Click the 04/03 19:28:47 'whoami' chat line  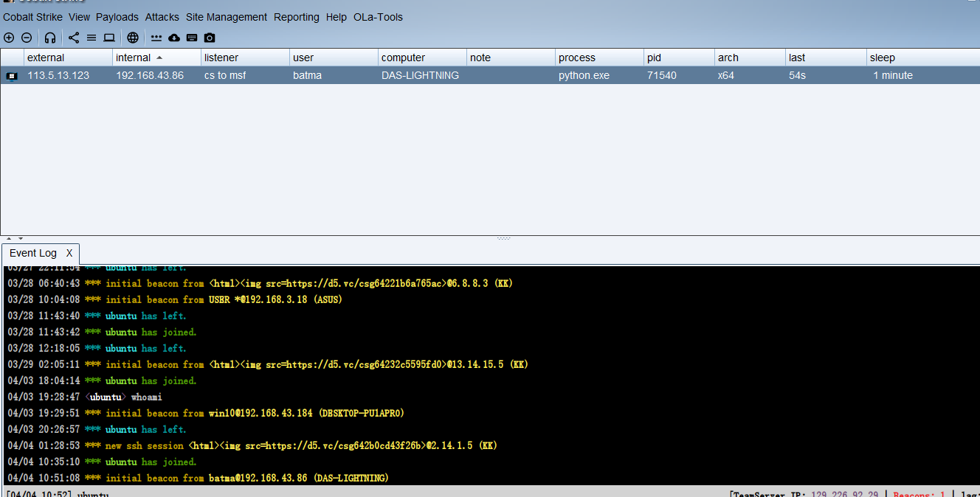coord(85,397)
